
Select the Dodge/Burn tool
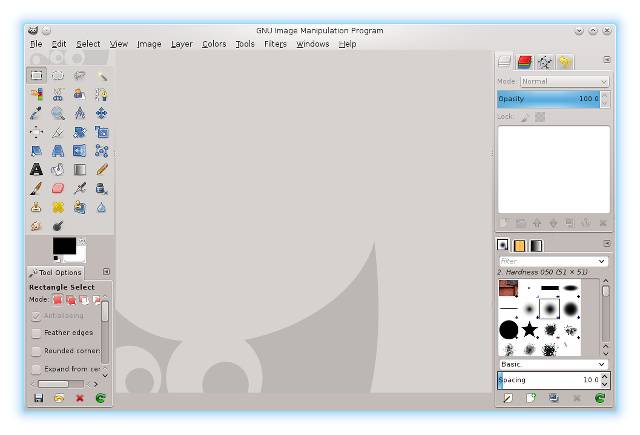coord(58,226)
